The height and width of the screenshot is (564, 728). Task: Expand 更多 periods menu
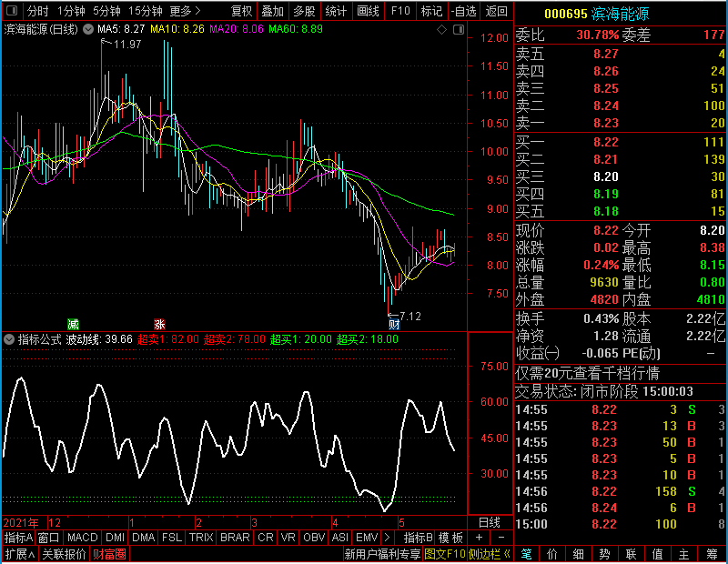pos(185,11)
